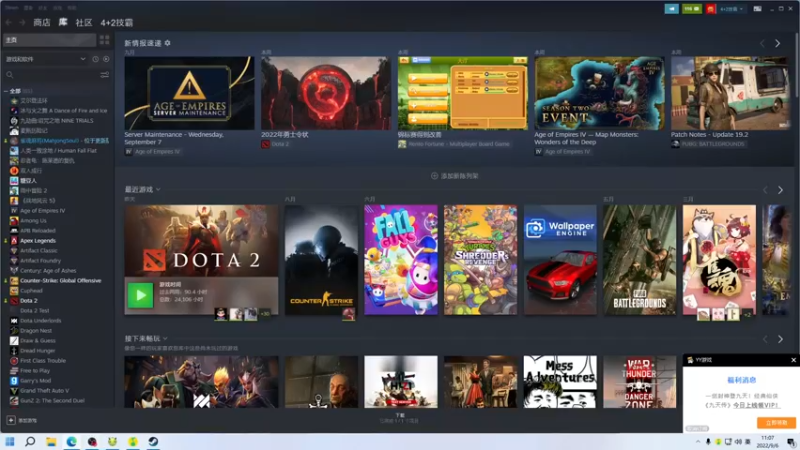The height and width of the screenshot is (450, 800).
Task: Open PUBG Battlegrounds cover
Action: tap(639, 260)
